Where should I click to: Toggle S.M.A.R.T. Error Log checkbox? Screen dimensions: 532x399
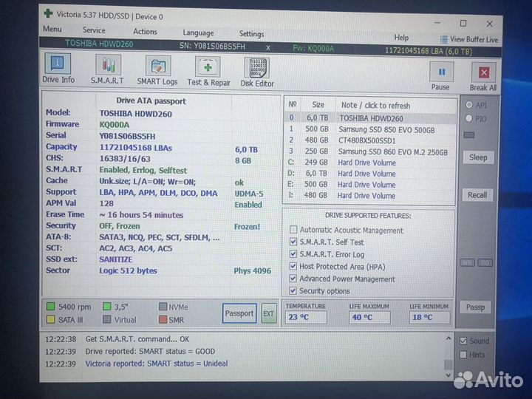click(293, 254)
